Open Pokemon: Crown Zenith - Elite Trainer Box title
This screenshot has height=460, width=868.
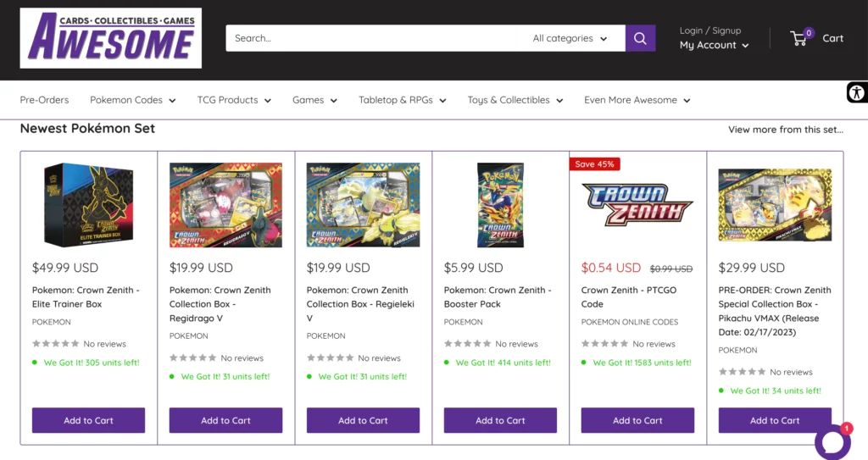click(x=86, y=297)
